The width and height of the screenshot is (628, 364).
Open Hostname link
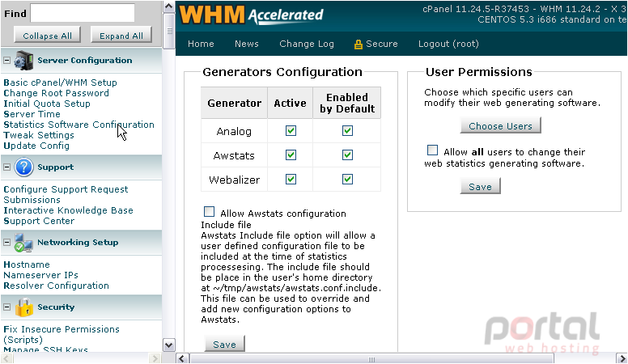(x=27, y=265)
